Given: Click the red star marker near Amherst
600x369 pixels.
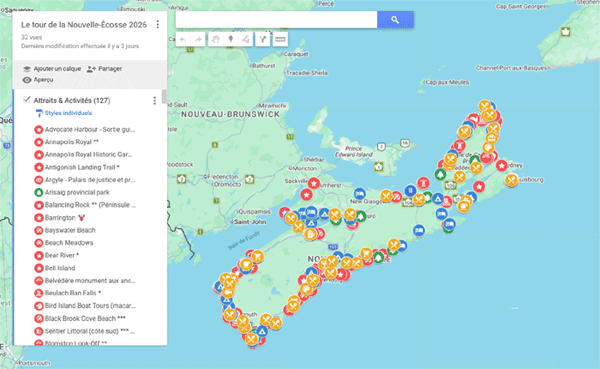Looking at the screenshot, I should pos(314,183).
